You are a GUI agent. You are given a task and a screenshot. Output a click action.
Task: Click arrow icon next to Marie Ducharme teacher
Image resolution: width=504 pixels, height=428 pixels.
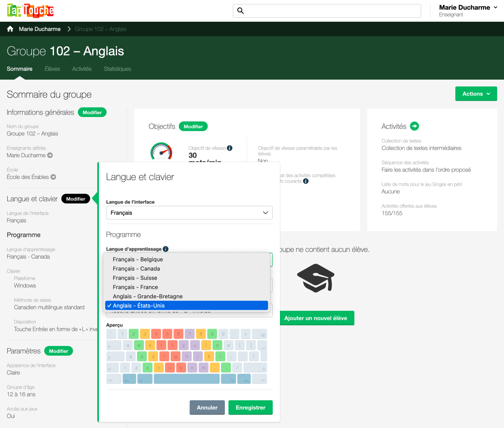tap(50, 155)
